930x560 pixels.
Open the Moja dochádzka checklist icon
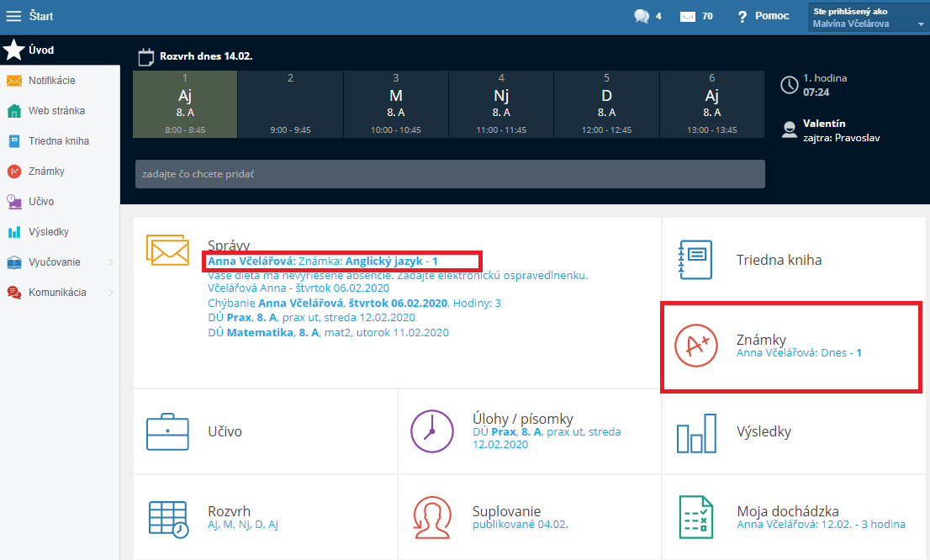click(695, 516)
